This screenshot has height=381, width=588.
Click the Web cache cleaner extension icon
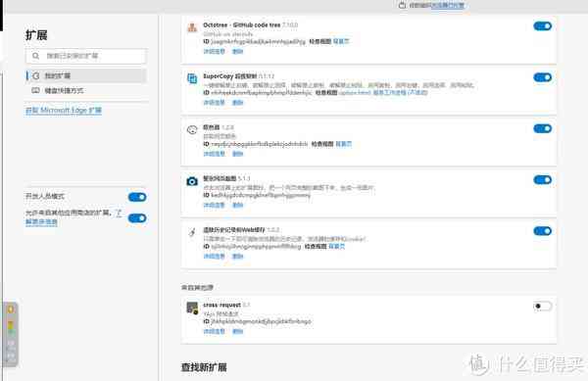[x=192, y=232]
